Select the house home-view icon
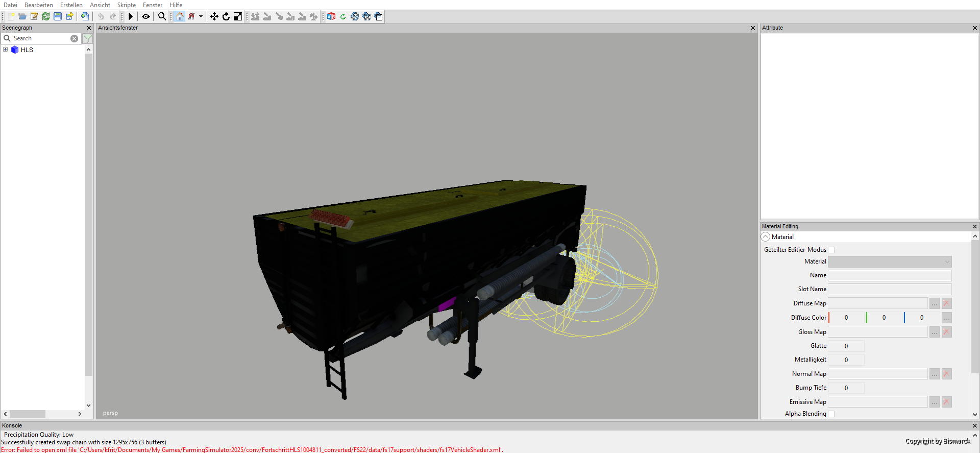This screenshot has height=453, width=980. [180, 16]
